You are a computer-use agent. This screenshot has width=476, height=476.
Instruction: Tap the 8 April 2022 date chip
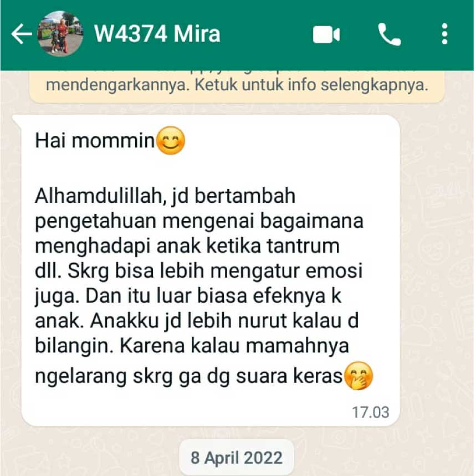pyautogui.click(x=237, y=458)
